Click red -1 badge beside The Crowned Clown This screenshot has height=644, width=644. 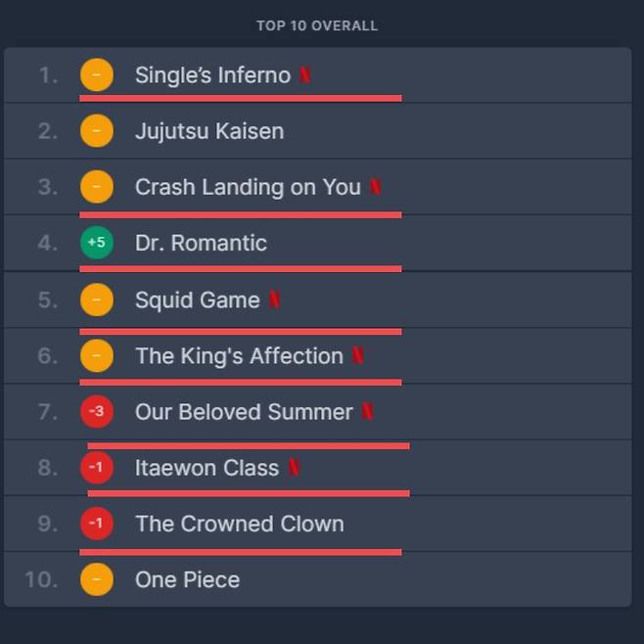[97, 524]
